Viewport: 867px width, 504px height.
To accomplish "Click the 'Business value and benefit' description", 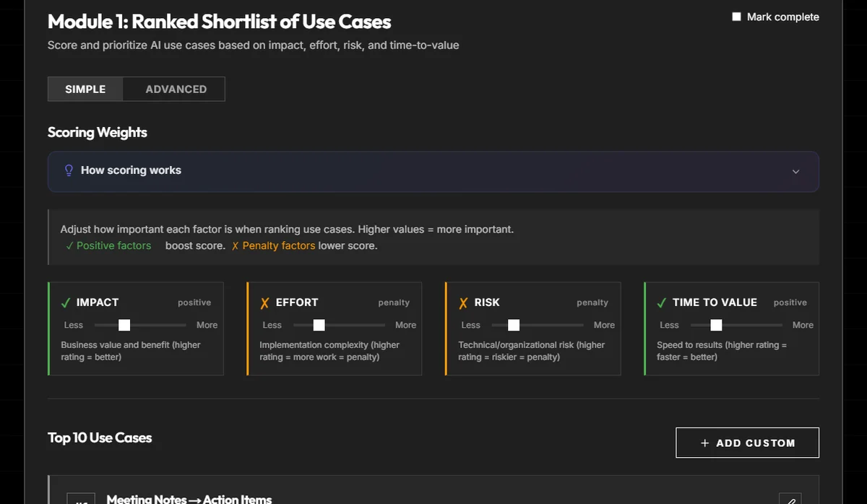I will [131, 351].
